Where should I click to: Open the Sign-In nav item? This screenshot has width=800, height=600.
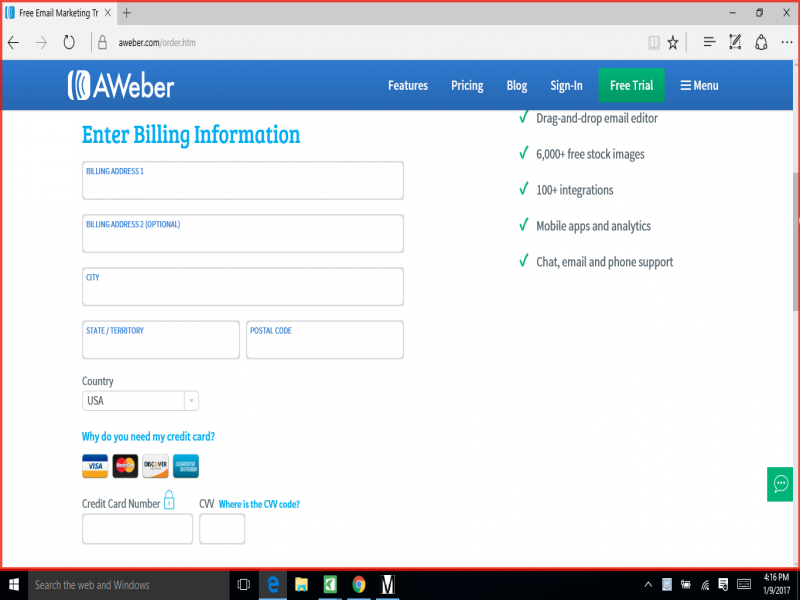566,85
